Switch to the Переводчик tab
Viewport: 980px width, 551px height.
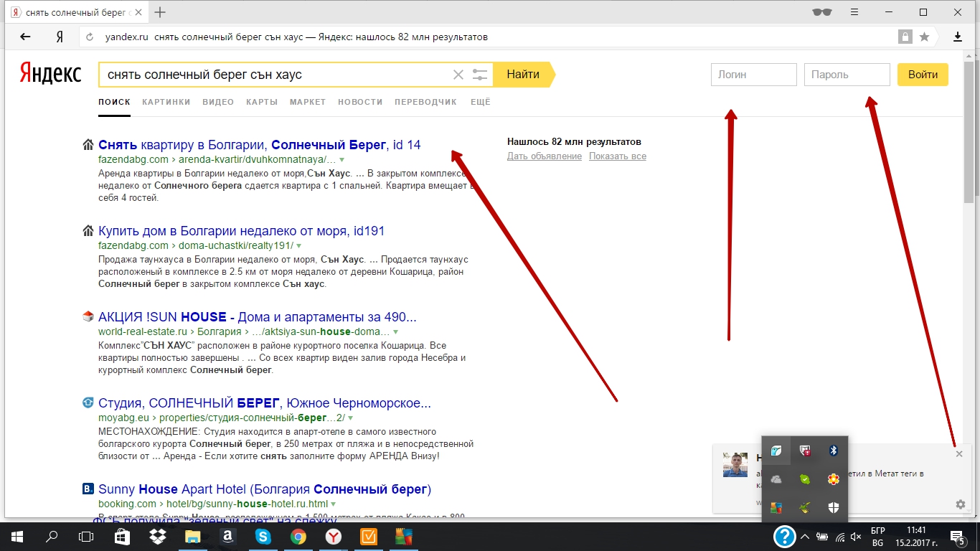point(425,102)
